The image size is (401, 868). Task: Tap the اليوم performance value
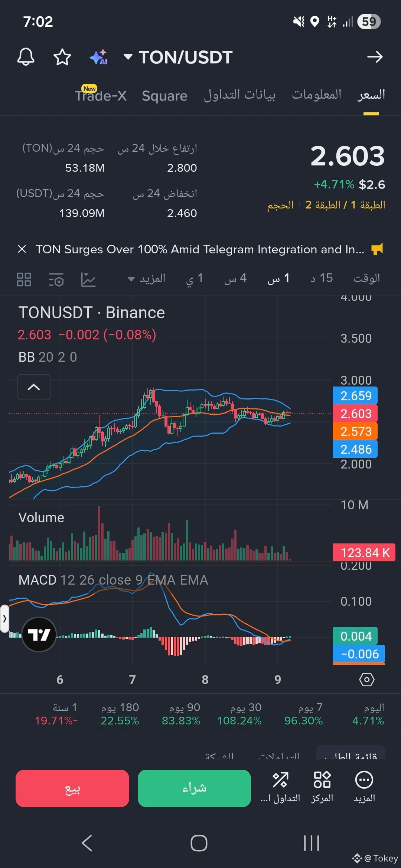click(x=368, y=721)
